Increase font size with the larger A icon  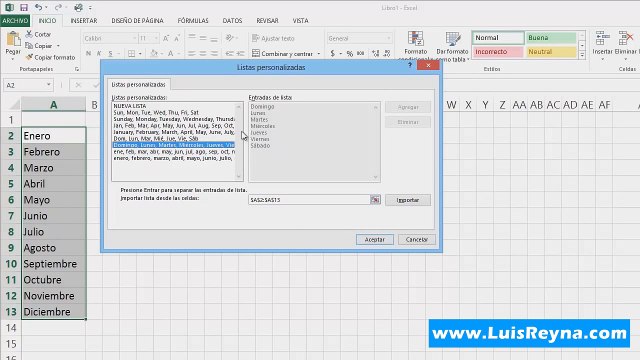[x=166, y=38]
